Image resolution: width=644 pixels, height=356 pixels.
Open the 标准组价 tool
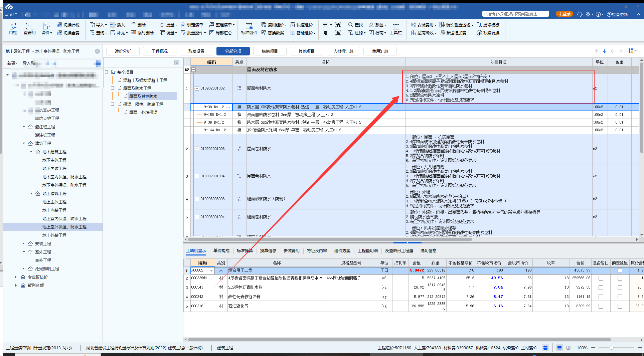pyautogui.click(x=249, y=29)
